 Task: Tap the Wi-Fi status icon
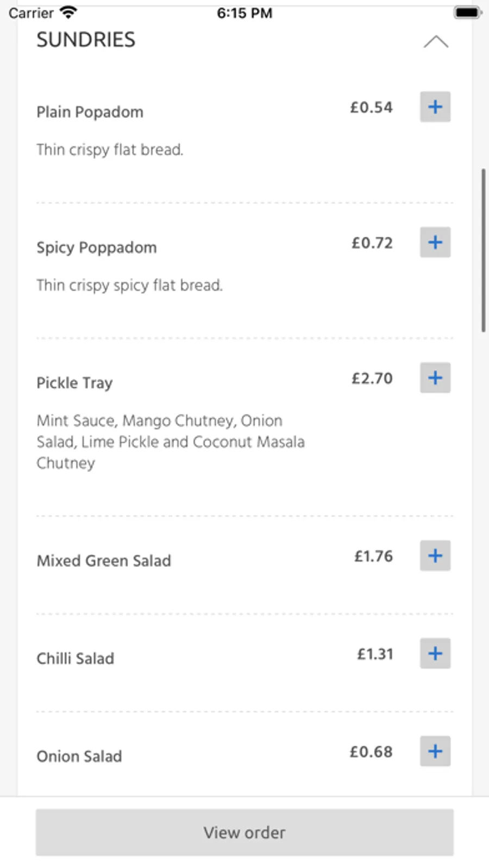pos(68,12)
